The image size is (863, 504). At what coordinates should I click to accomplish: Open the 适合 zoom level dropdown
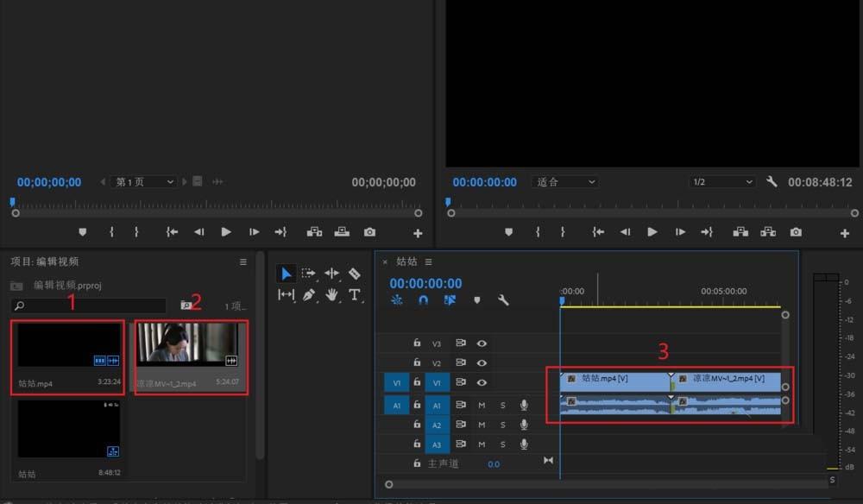tap(564, 181)
